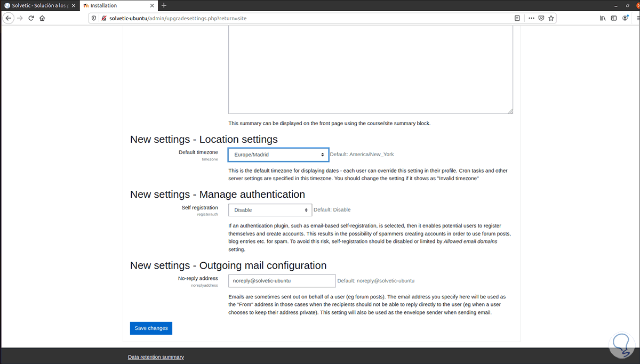640x364 pixels.
Task: Open the Firefox account icon
Action: coord(625,18)
